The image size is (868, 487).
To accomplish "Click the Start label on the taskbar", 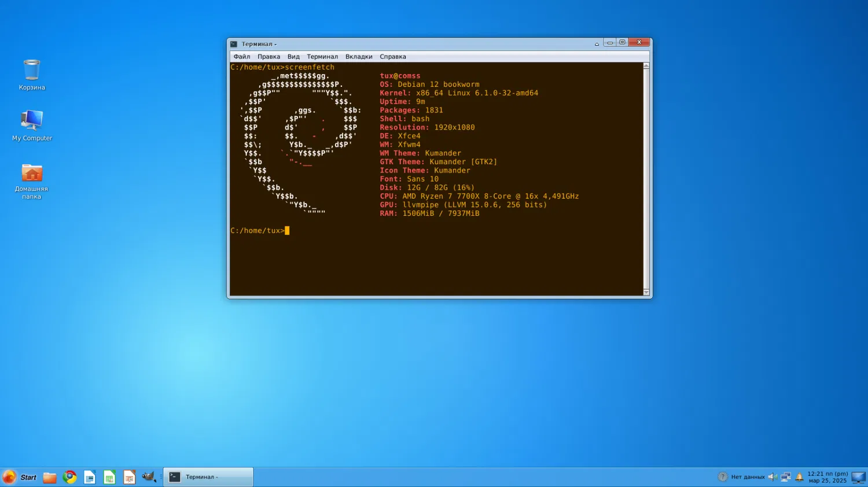I will click(28, 478).
